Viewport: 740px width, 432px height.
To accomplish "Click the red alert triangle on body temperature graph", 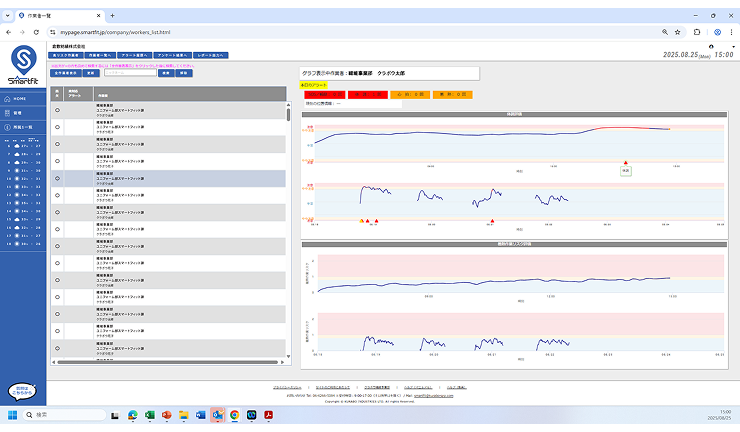I will pyautogui.click(x=626, y=162).
